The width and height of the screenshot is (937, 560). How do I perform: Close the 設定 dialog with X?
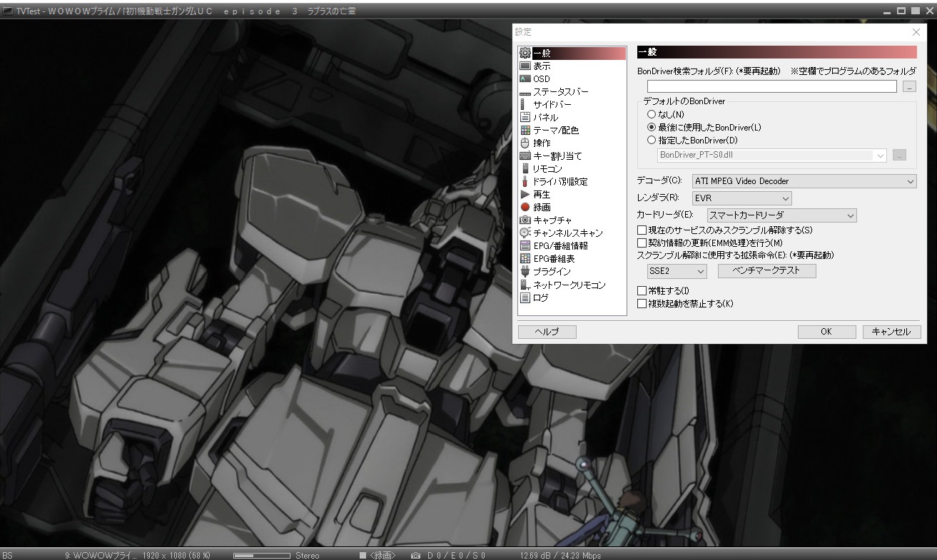point(916,32)
